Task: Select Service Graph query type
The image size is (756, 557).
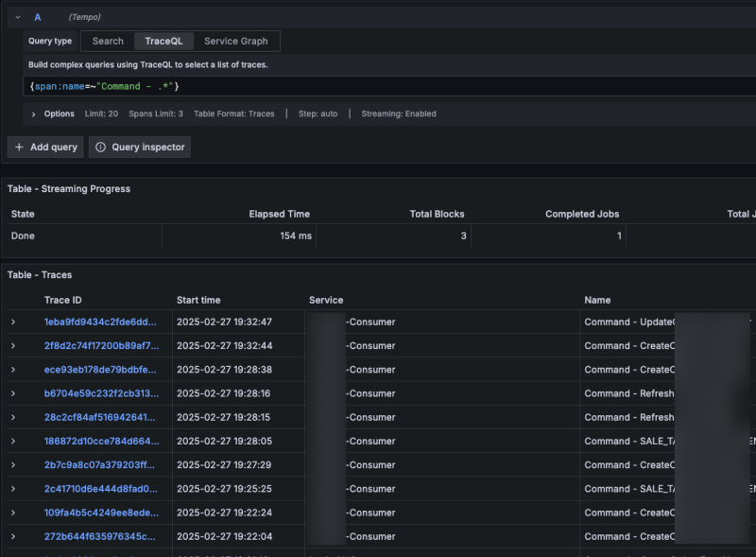Action: click(236, 41)
